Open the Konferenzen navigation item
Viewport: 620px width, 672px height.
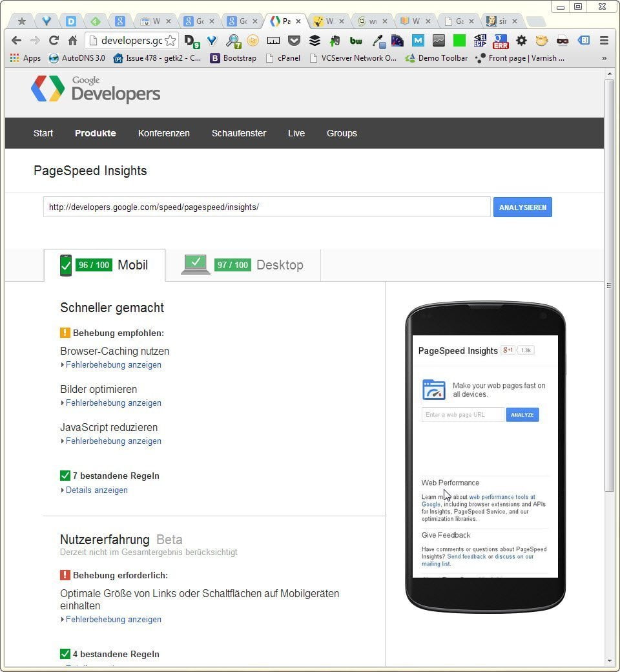(x=163, y=133)
